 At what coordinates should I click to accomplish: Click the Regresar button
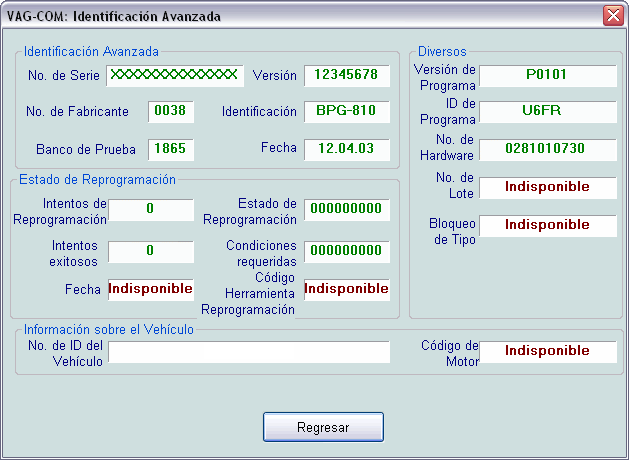(x=323, y=427)
